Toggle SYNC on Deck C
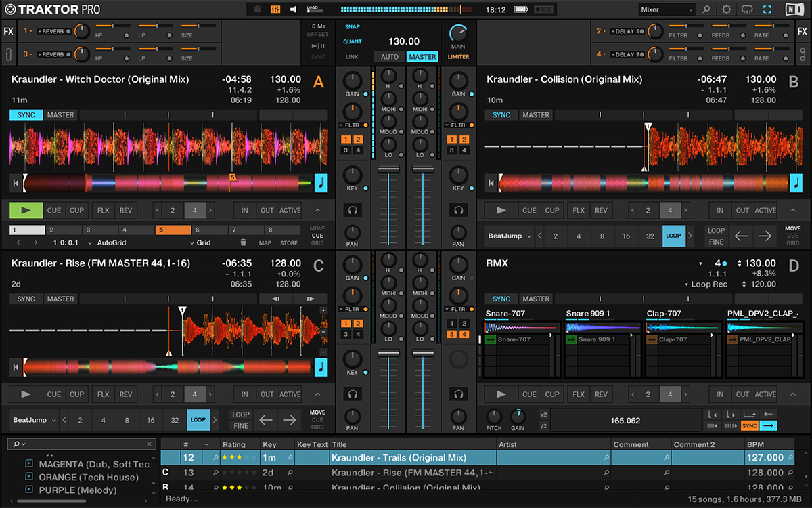812x508 pixels. pos(26,299)
